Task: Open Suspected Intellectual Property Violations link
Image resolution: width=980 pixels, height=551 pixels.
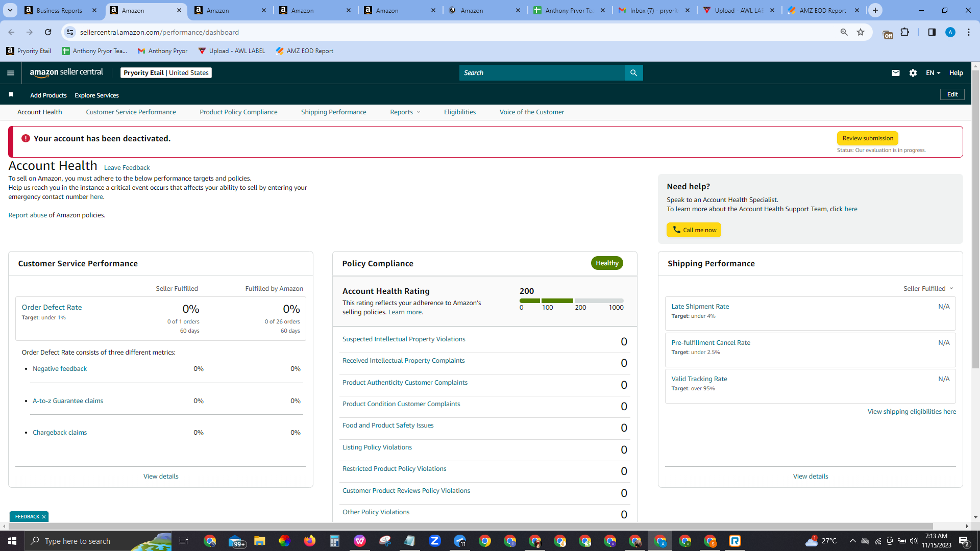Action: [404, 339]
